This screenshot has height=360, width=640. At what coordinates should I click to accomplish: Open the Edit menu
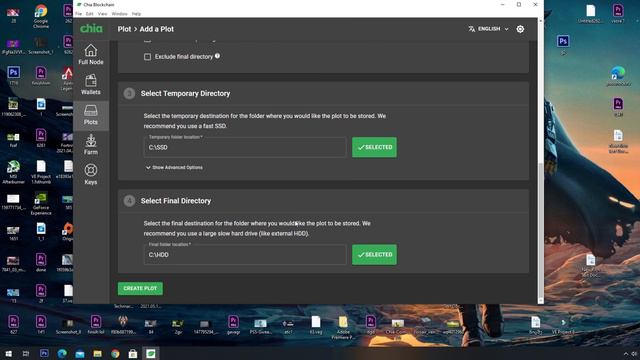pyautogui.click(x=89, y=13)
